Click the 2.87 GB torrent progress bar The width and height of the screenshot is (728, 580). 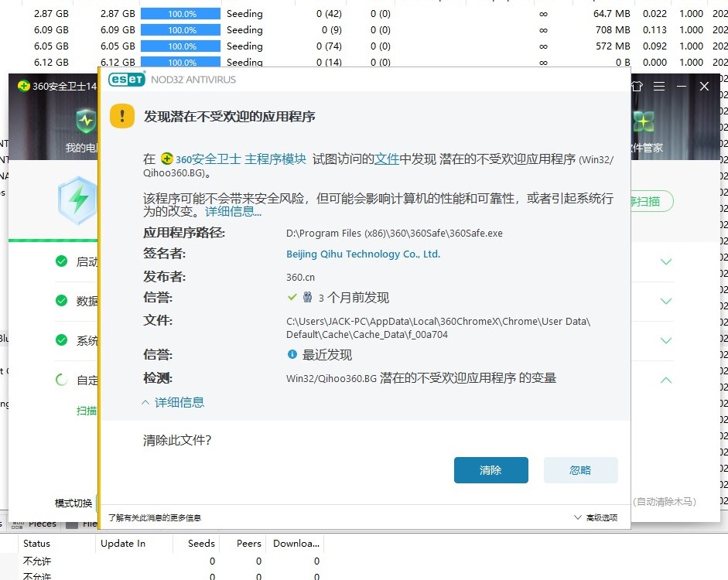click(x=180, y=13)
